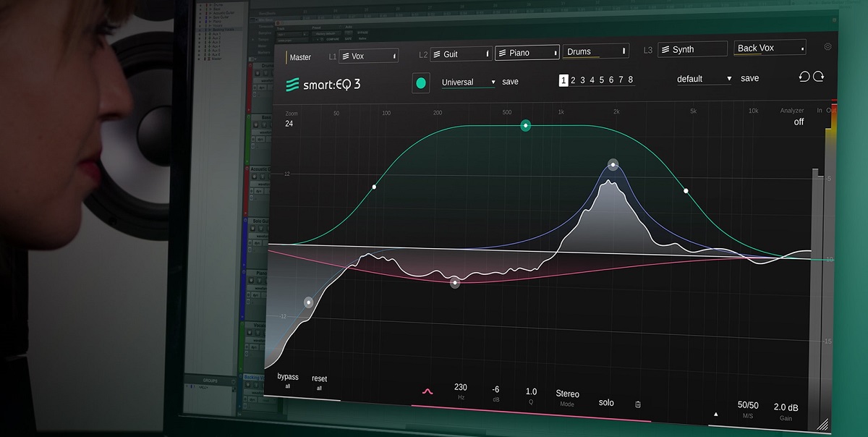Click the Synth track slot
The image size is (868, 437).
[692, 49]
